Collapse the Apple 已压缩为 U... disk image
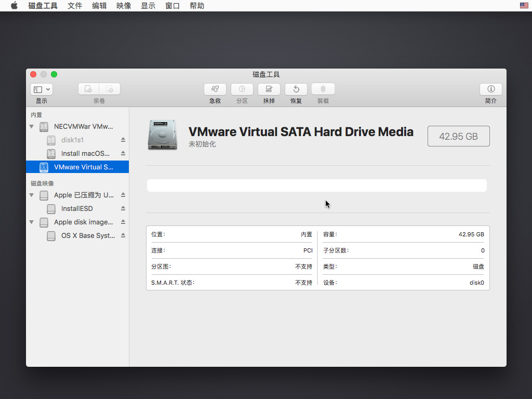 point(32,195)
